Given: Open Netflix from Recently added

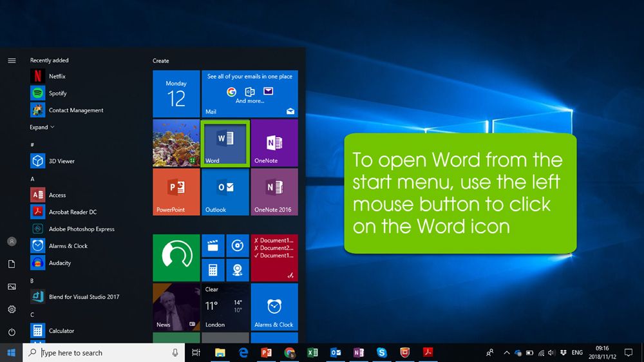Looking at the screenshot, I should [57, 76].
